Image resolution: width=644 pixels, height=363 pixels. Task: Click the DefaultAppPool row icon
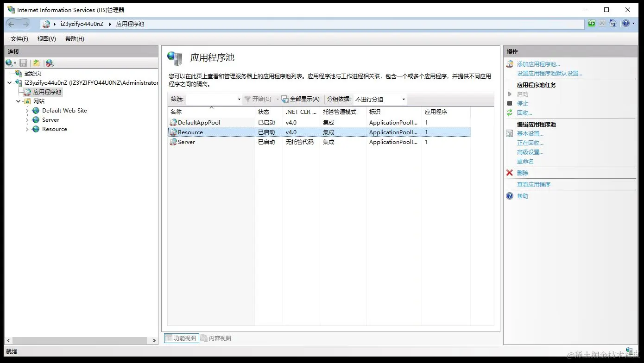click(173, 123)
